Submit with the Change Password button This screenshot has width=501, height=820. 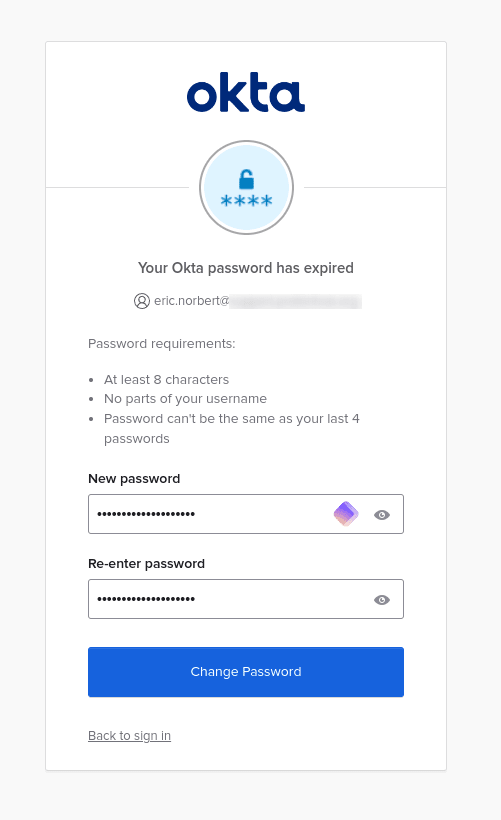pos(246,672)
